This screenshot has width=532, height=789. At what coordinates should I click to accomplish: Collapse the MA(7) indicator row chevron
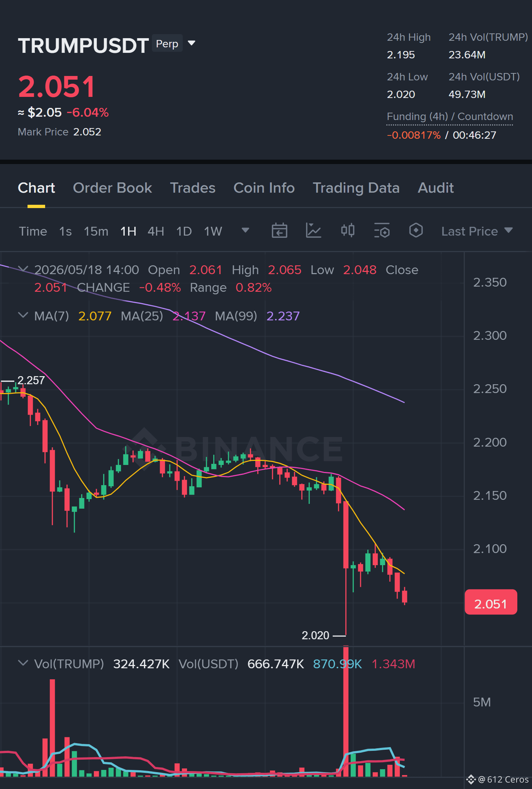[x=23, y=315]
